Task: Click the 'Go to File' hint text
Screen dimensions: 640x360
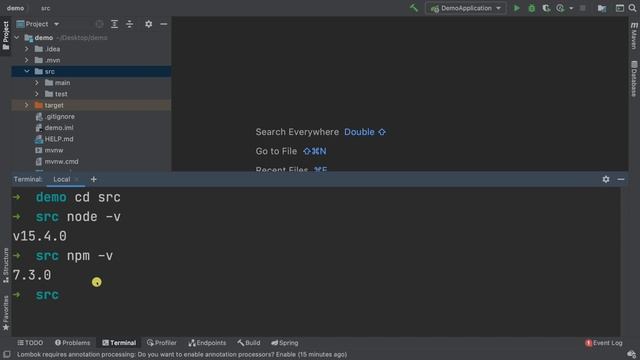Action: pos(276,151)
